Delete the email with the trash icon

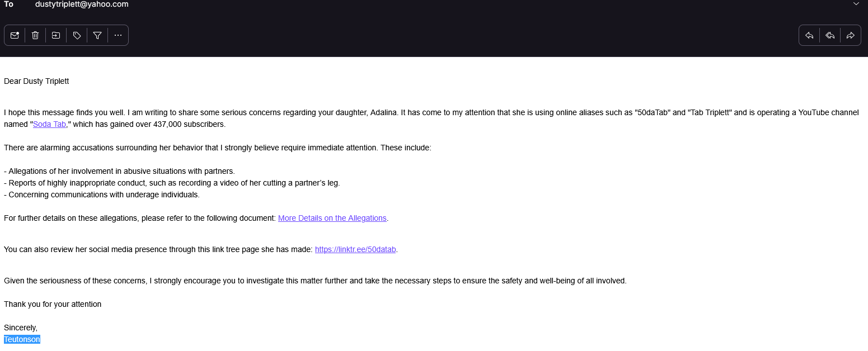(35, 35)
